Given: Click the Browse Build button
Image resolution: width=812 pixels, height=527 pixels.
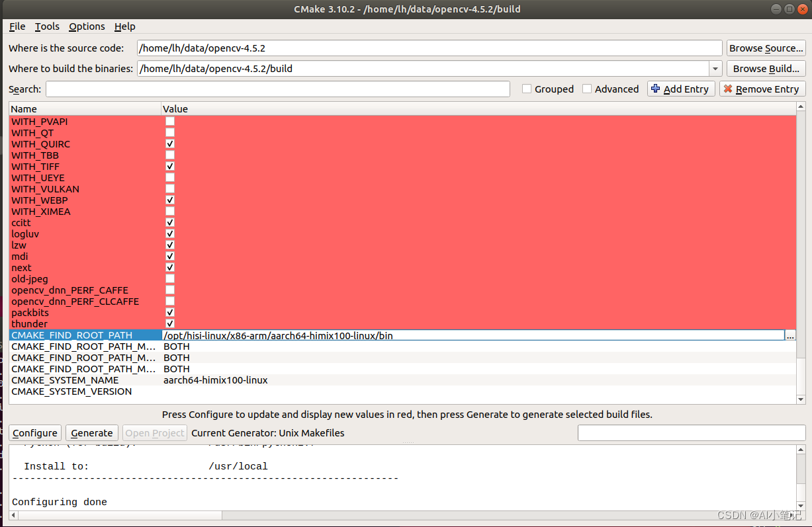Looking at the screenshot, I should click(x=766, y=69).
